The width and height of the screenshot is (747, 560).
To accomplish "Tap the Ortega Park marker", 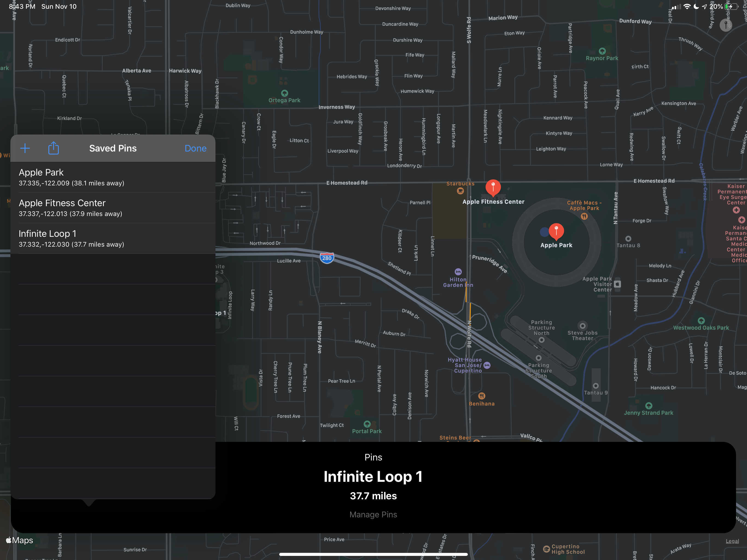I will coord(284,93).
